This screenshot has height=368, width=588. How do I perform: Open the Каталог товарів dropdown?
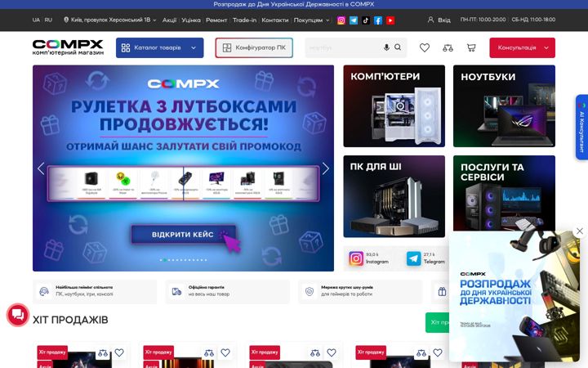pos(160,47)
